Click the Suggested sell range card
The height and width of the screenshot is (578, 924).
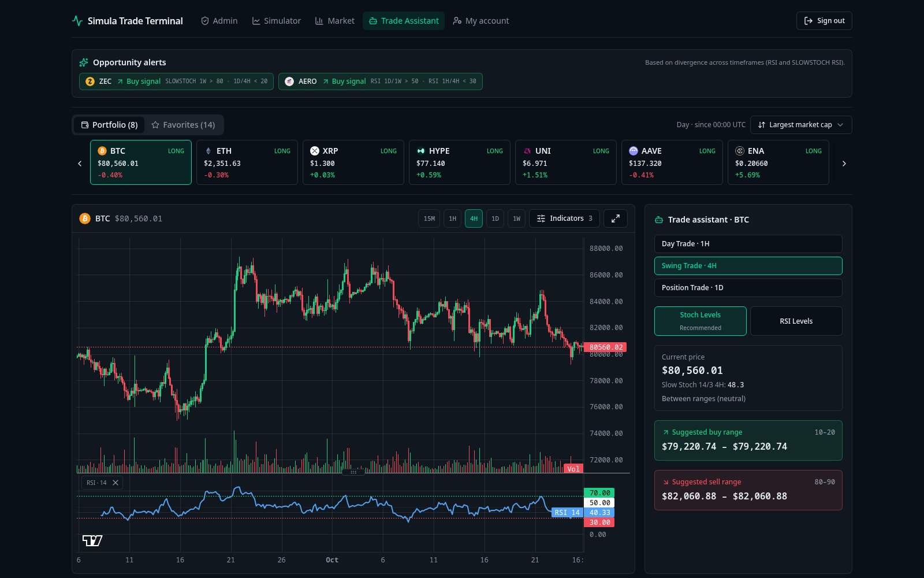point(748,490)
